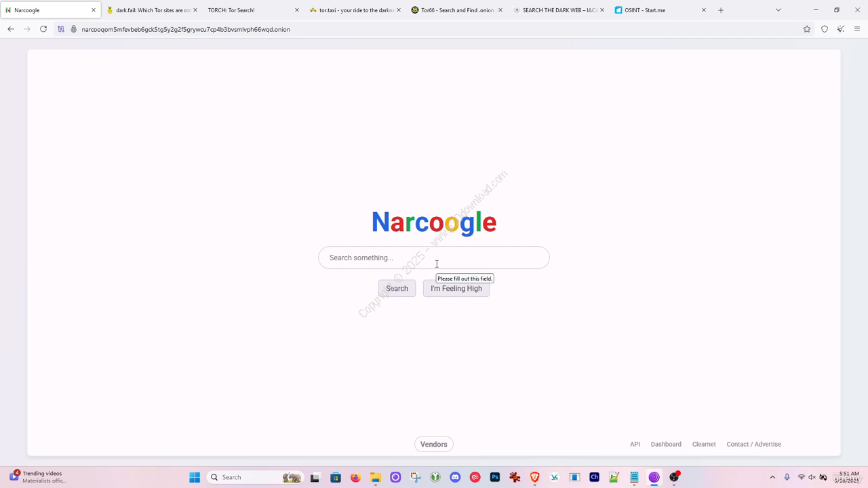Open the Vendors button at bottom
This screenshot has width=868, height=488.
click(x=434, y=445)
